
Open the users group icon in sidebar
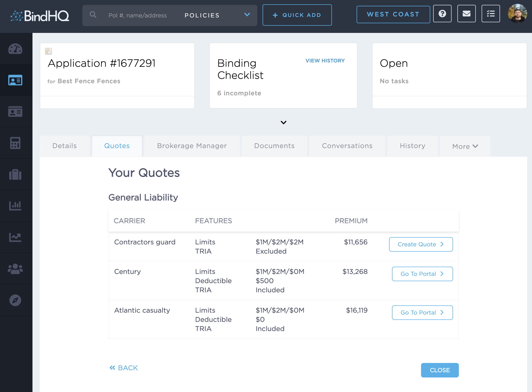pyautogui.click(x=15, y=269)
